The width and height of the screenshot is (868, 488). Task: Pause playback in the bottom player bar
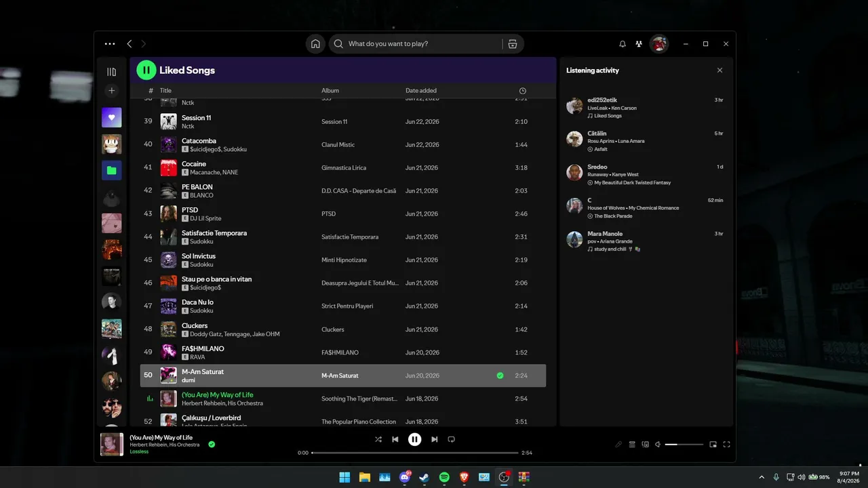coord(414,439)
